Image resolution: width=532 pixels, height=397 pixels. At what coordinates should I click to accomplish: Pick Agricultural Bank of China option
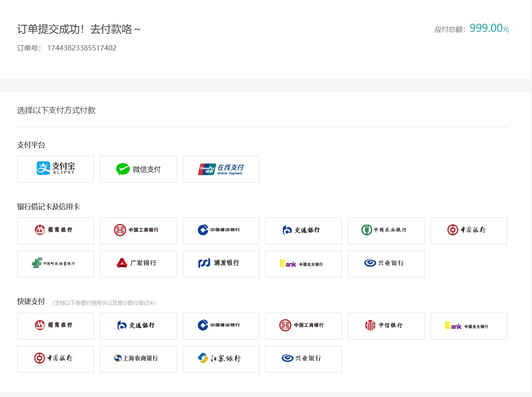pyautogui.click(x=386, y=230)
